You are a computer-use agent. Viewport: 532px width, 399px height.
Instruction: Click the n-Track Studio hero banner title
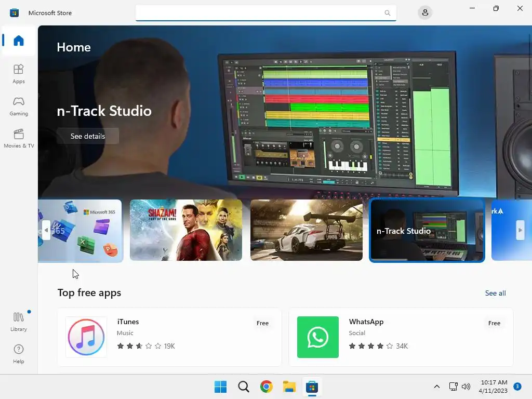click(x=104, y=111)
